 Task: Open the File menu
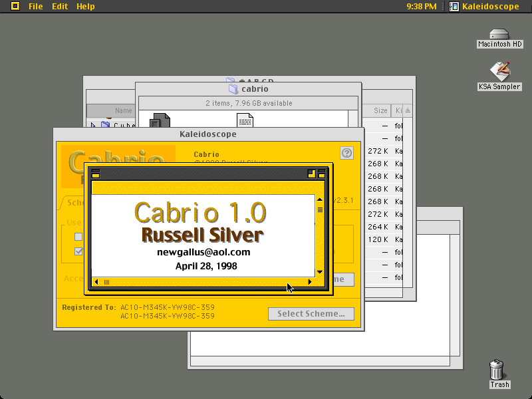[x=36, y=6]
